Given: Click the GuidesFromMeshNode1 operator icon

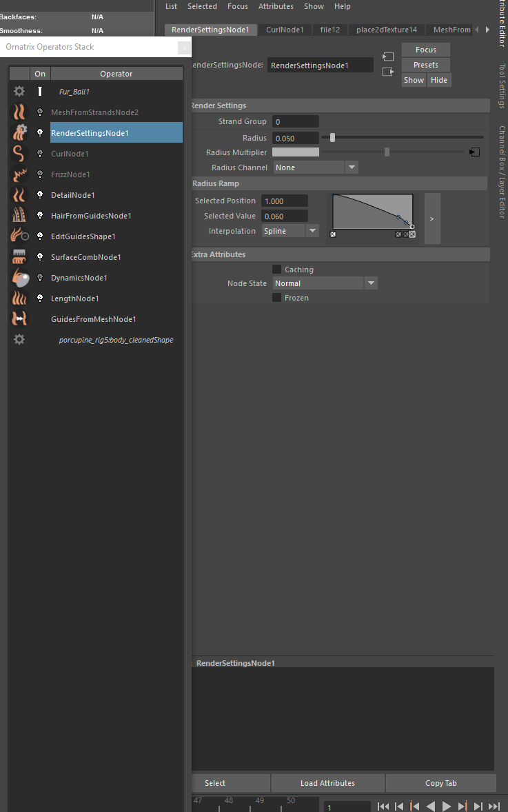Looking at the screenshot, I should (19, 319).
